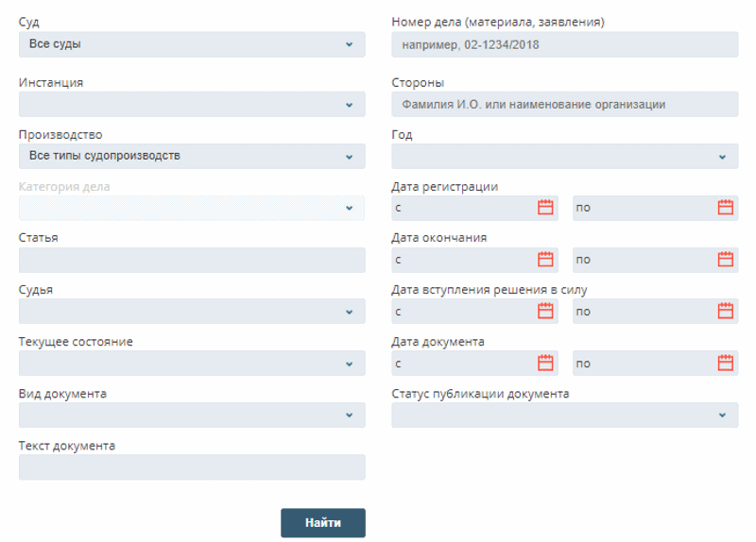This screenshot has width=756, height=542.
Task: Open the 'Текущее состояние' dropdown
Action: point(192,364)
